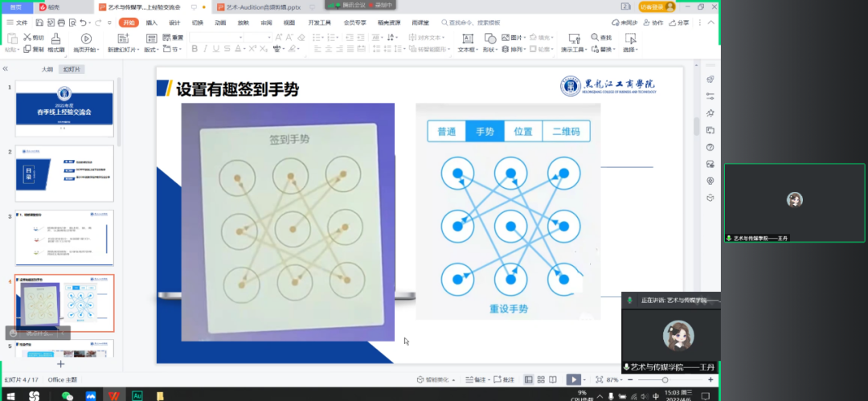The width and height of the screenshot is (868, 401).
Task: Expand the Select (选择) dropdown
Action: tap(629, 50)
